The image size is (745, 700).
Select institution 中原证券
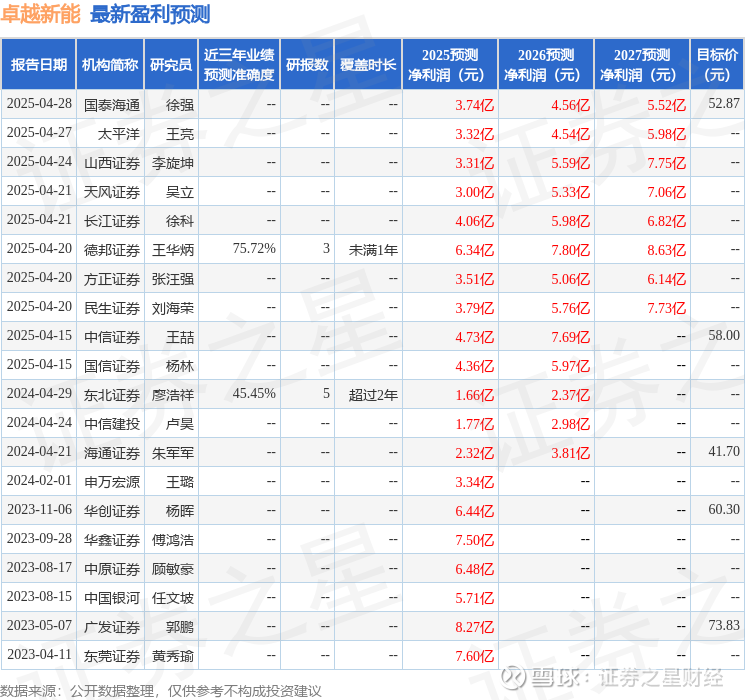pyautogui.click(x=112, y=569)
